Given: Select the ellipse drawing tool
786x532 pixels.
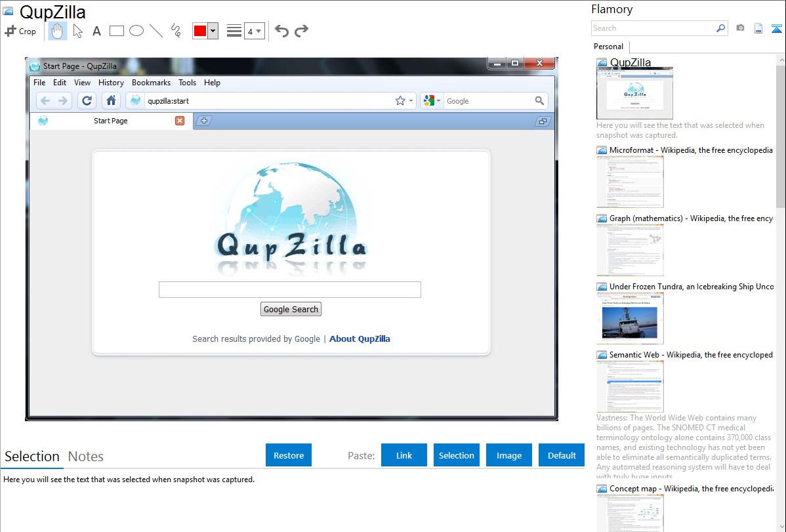Looking at the screenshot, I should click(136, 31).
